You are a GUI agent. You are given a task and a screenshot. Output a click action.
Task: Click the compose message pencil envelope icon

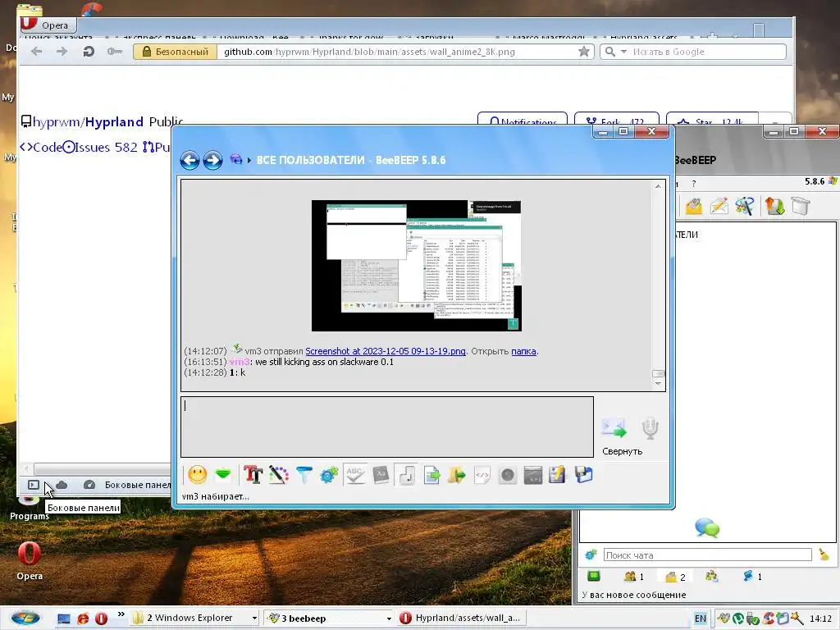[719, 206]
